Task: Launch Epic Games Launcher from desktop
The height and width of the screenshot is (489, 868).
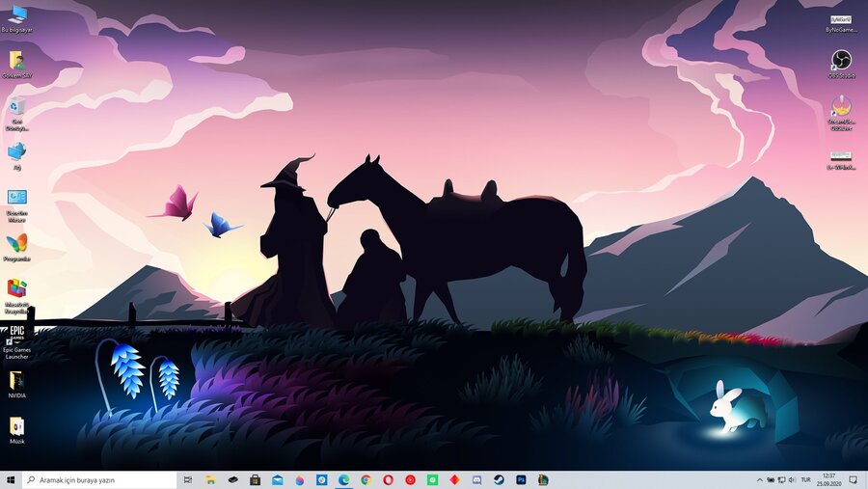Action: tap(16, 342)
